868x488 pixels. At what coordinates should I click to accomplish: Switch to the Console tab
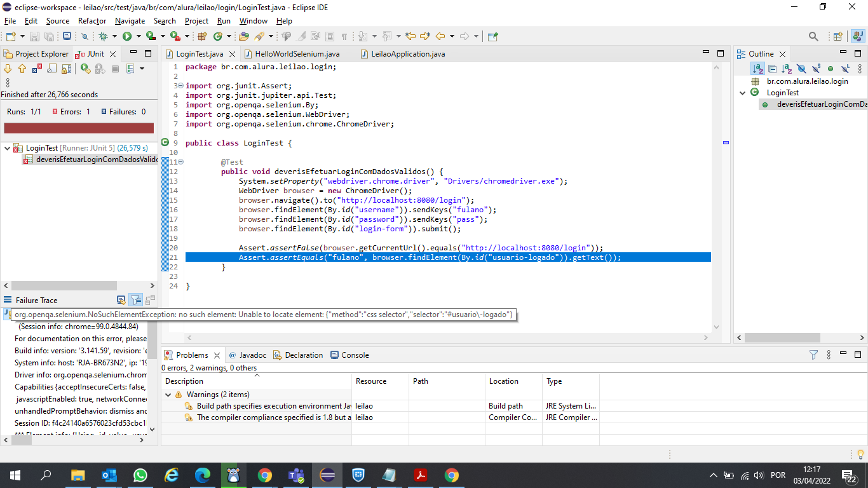(x=355, y=355)
